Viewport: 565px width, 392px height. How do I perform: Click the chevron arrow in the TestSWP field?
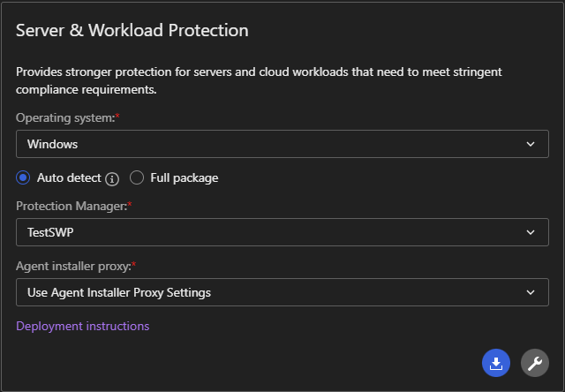point(531,232)
